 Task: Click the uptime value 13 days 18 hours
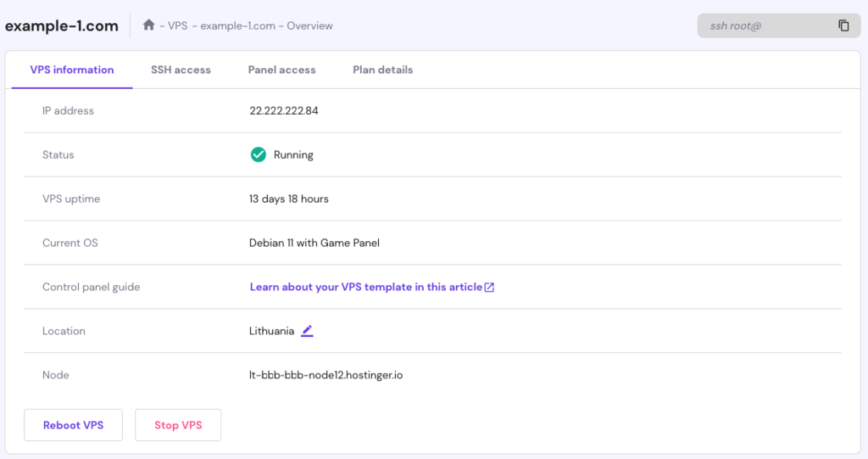[x=289, y=199]
